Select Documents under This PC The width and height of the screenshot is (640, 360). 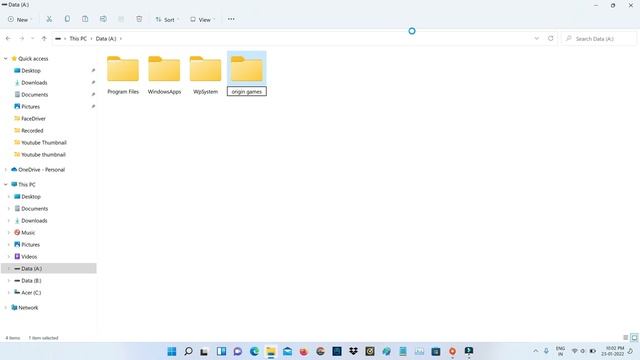(35, 209)
